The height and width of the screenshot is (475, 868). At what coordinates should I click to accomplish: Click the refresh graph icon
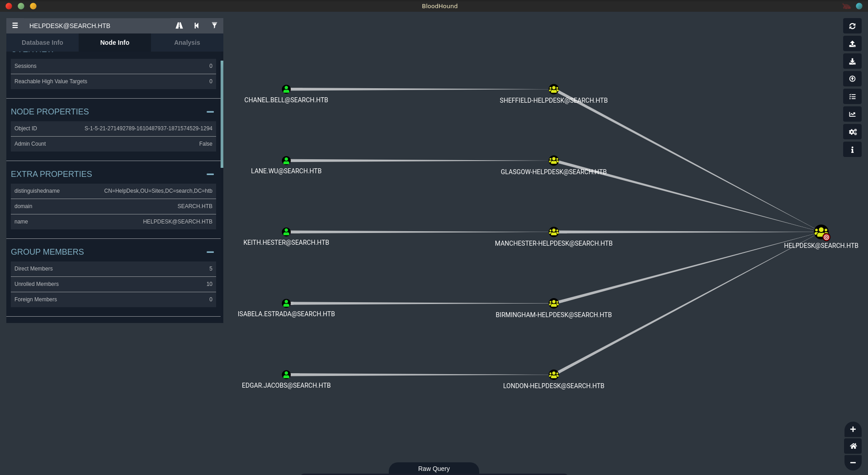point(852,26)
